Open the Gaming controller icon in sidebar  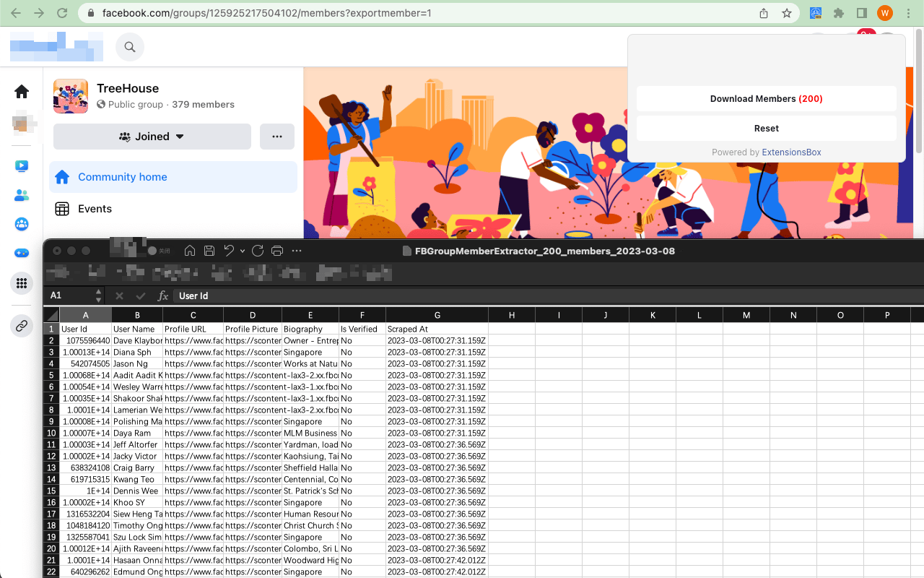point(22,253)
